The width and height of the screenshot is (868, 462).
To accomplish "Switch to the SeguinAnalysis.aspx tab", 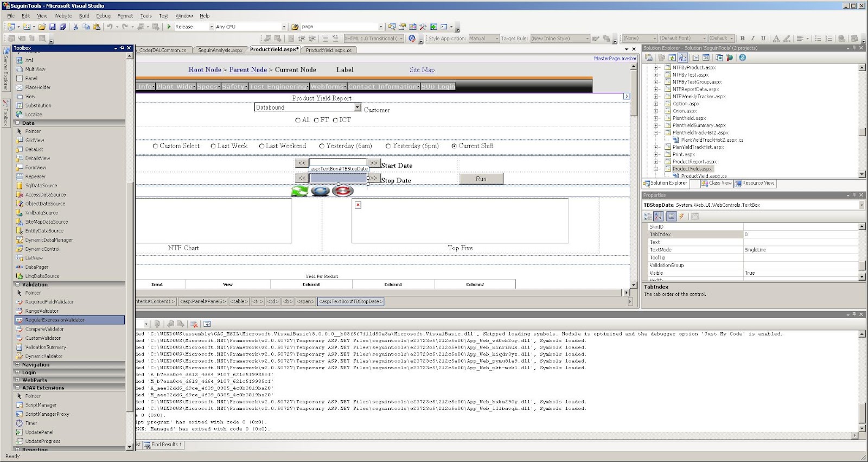I will tap(220, 50).
